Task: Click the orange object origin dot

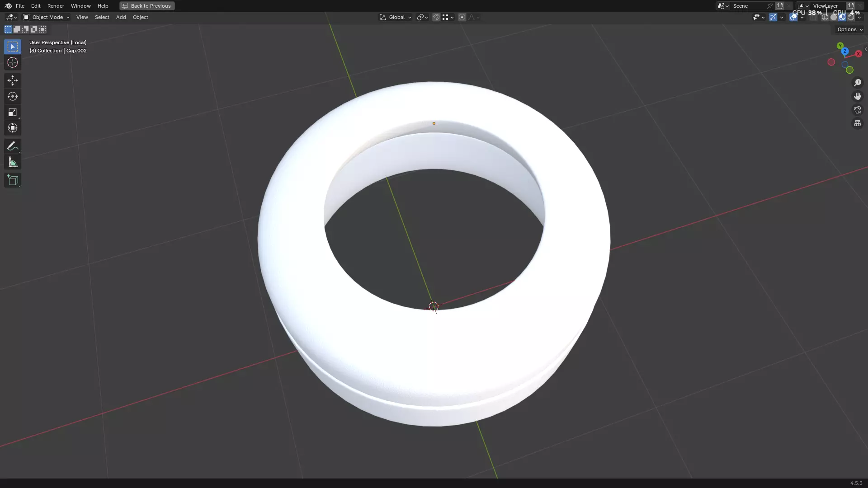Action: pos(434,123)
